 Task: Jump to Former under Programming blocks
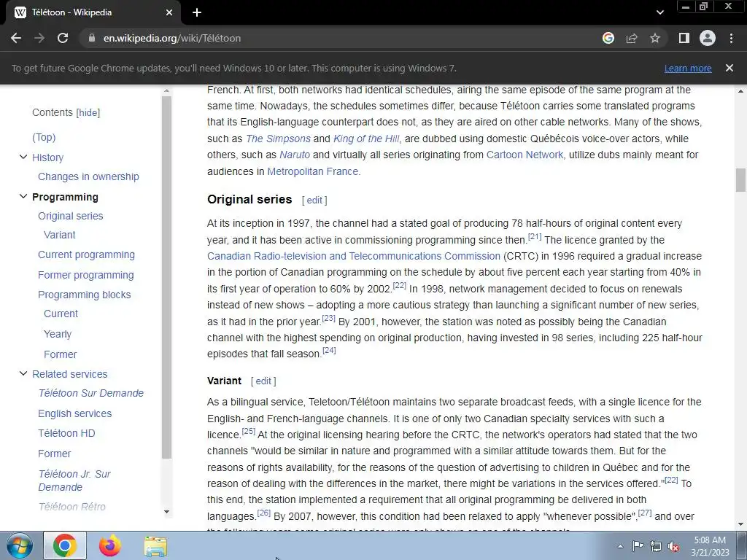click(x=60, y=355)
